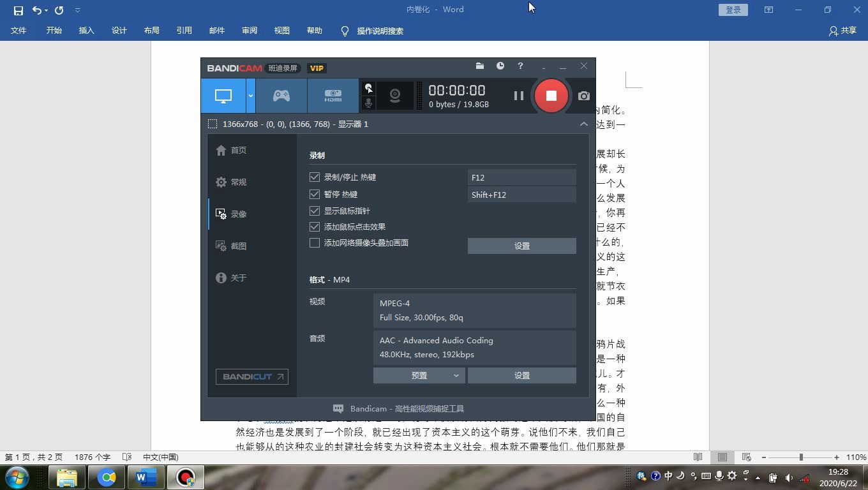The height and width of the screenshot is (490, 868).
Task: Switch to the 邮件 ribbon tab
Action: tap(216, 31)
